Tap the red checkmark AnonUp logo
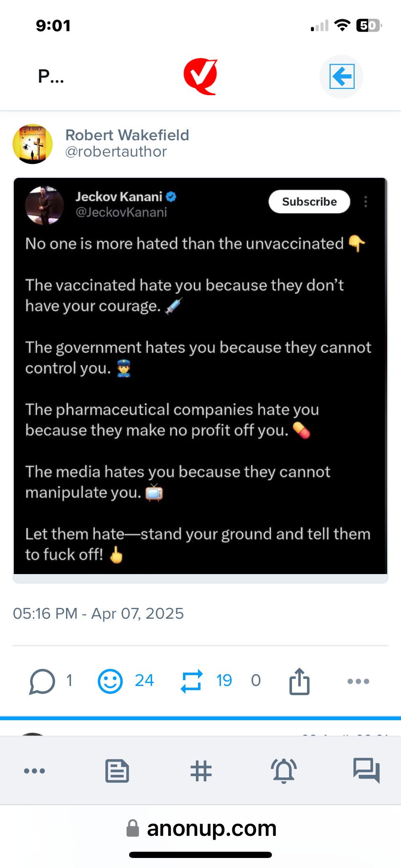The image size is (401, 868). point(200,76)
